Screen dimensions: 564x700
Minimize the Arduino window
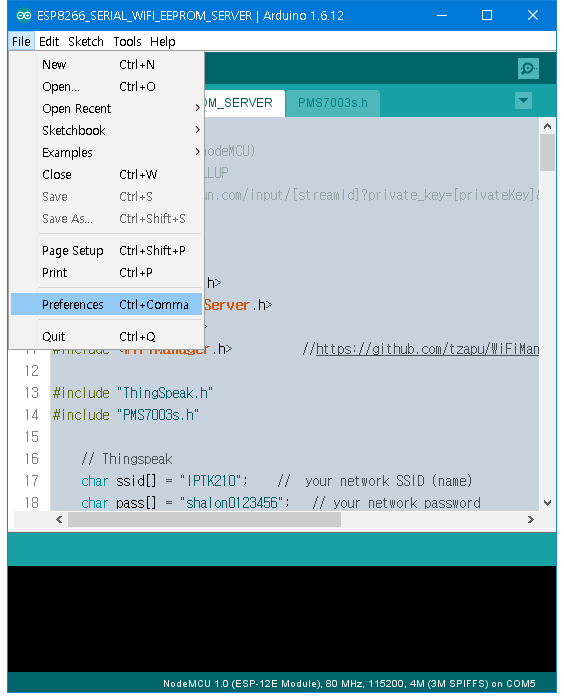pyautogui.click(x=442, y=16)
